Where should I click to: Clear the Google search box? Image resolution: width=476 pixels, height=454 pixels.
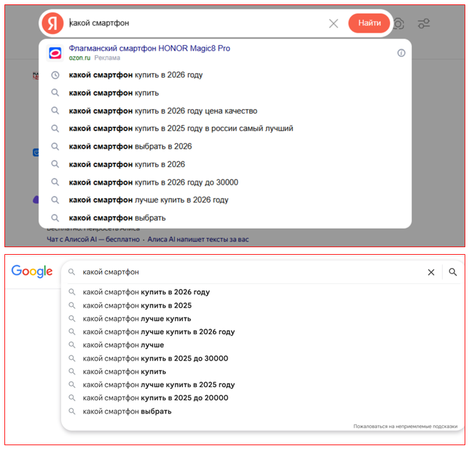pyautogui.click(x=431, y=272)
